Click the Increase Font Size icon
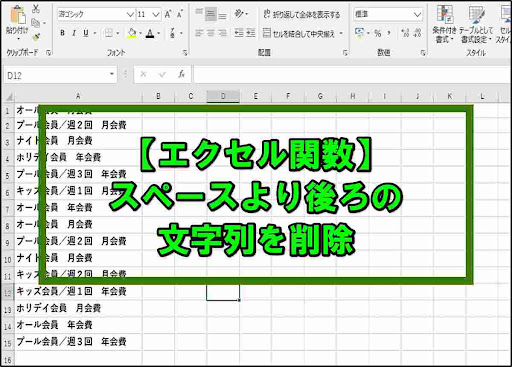Screen dimensions: 512x367 [168, 14]
